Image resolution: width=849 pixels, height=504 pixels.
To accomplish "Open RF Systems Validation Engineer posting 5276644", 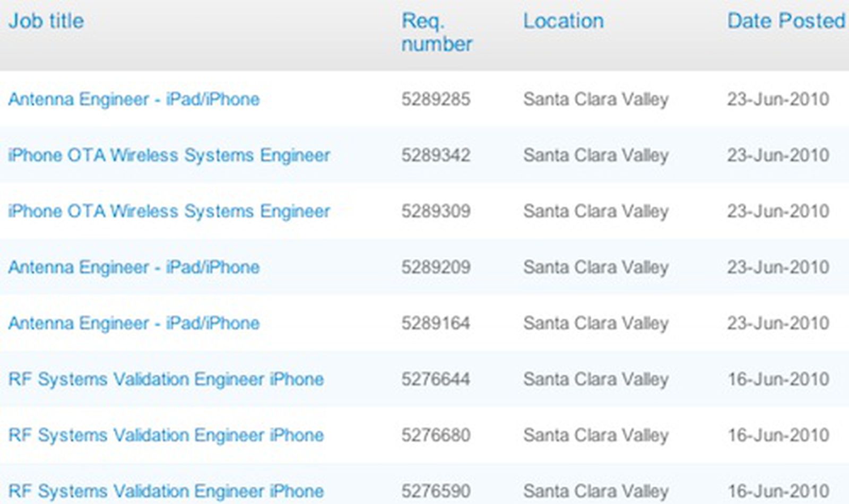I will 167,379.
